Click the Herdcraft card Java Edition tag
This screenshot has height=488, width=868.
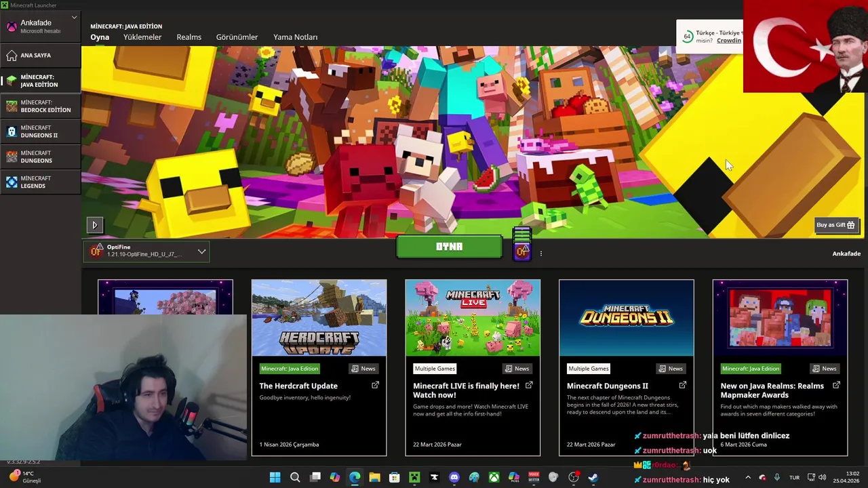click(x=290, y=369)
